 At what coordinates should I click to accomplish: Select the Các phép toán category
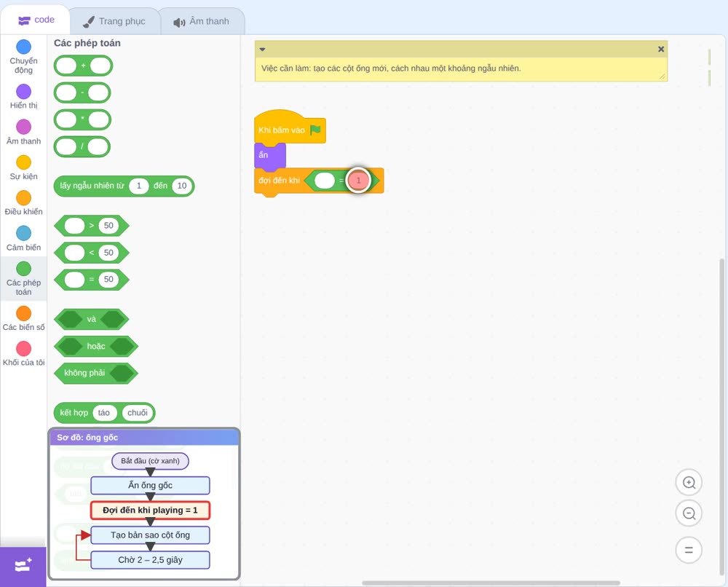pos(24,279)
